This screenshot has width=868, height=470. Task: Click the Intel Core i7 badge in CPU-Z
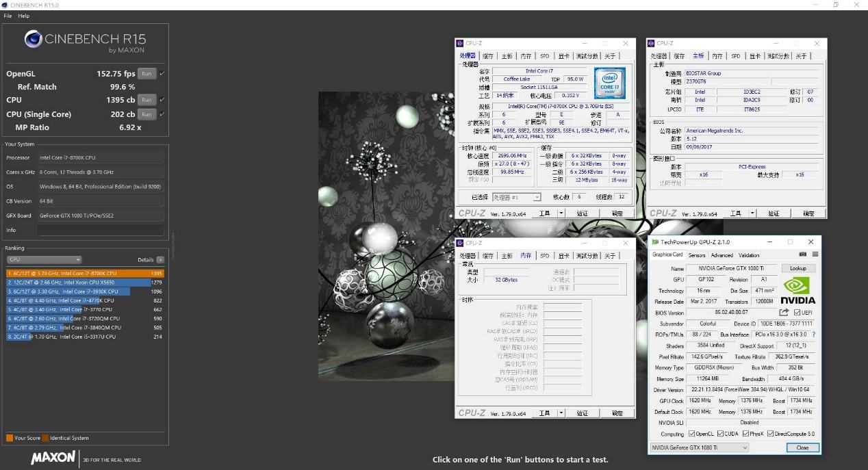coord(609,83)
